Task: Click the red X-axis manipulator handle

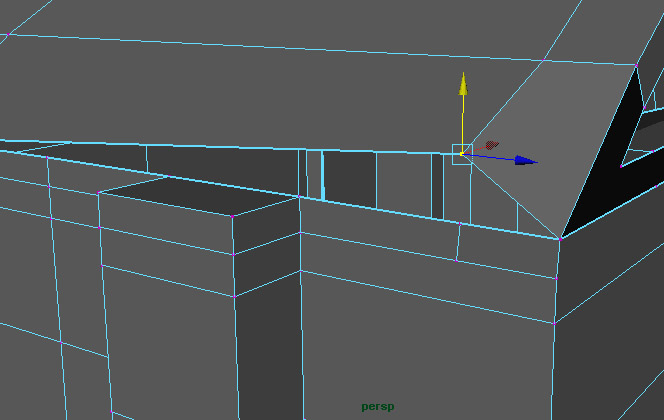Action: 492,145
